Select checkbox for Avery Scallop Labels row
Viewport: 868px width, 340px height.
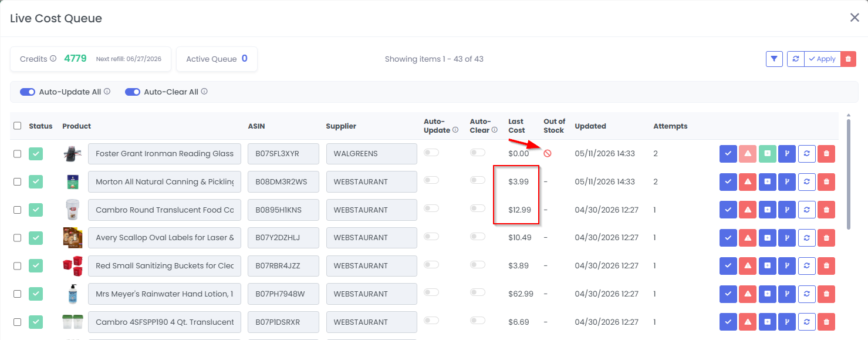click(x=17, y=238)
